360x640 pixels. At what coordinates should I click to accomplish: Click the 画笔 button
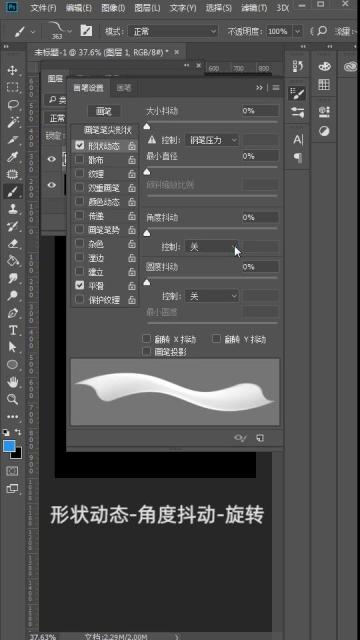tap(104, 111)
